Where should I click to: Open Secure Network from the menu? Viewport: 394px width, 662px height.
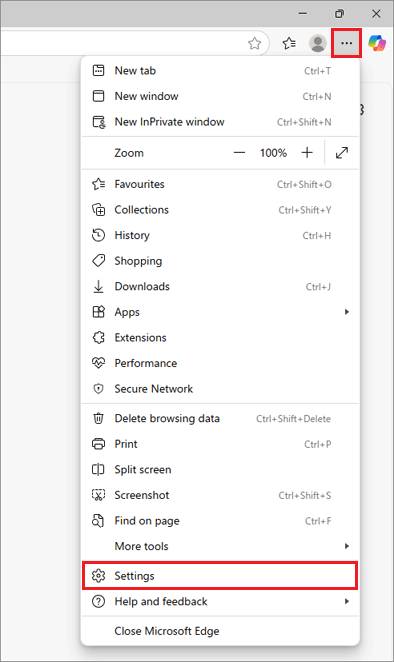220,389
